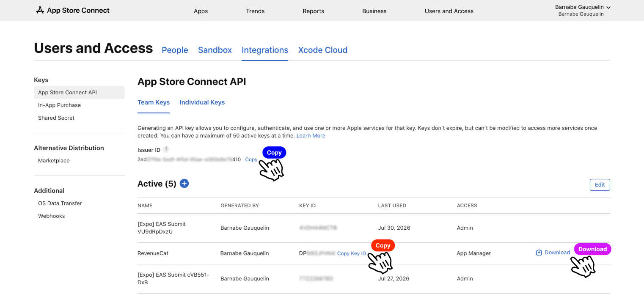This screenshot has height=294, width=644.
Task: Download the RevenueCat key
Action: (x=553, y=253)
